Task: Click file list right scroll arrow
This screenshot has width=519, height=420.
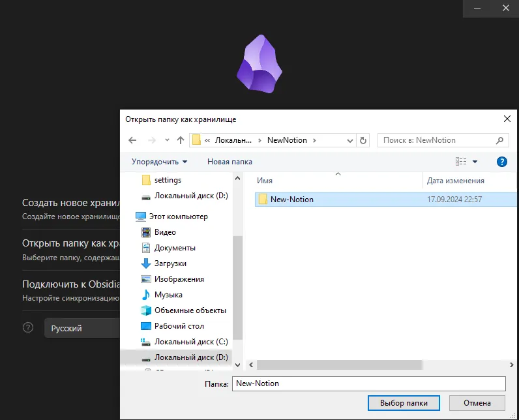Action: point(512,365)
